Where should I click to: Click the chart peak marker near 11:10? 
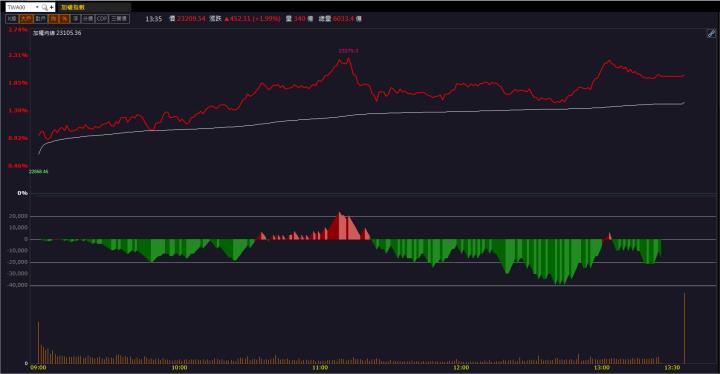tap(348, 51)
